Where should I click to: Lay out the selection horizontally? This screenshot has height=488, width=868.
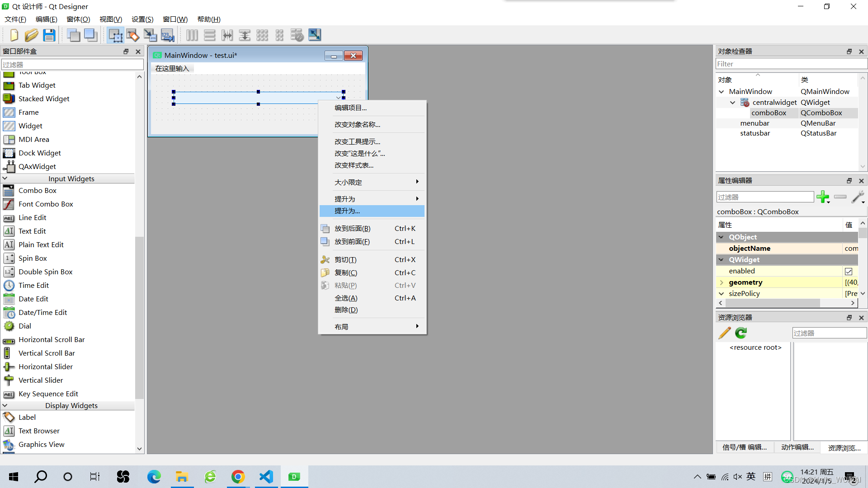(x=192, y=35)
